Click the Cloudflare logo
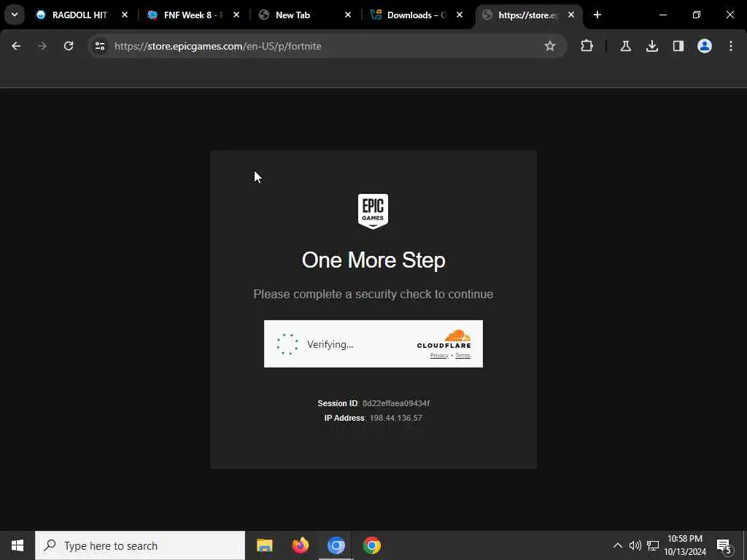 click(444, 339)
